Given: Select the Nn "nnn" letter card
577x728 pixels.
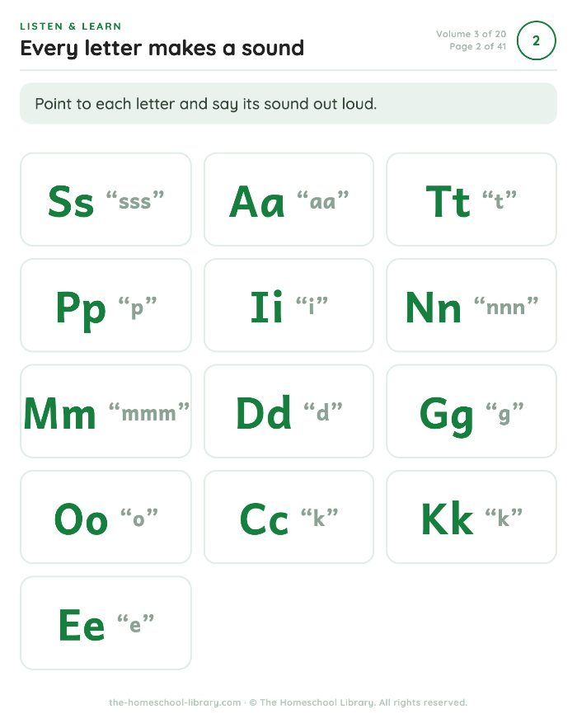Looking at the screenshot, I should 471,305.
